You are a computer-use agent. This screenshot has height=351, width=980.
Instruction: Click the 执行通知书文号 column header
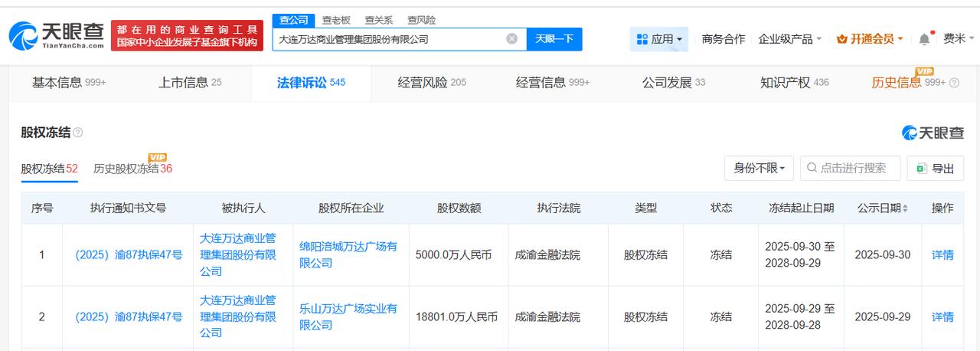point(128,208)
